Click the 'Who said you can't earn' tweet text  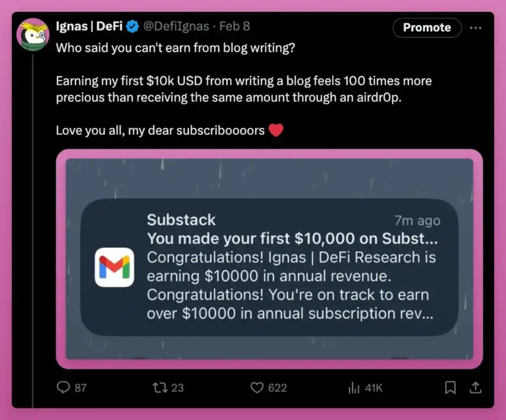175,48
